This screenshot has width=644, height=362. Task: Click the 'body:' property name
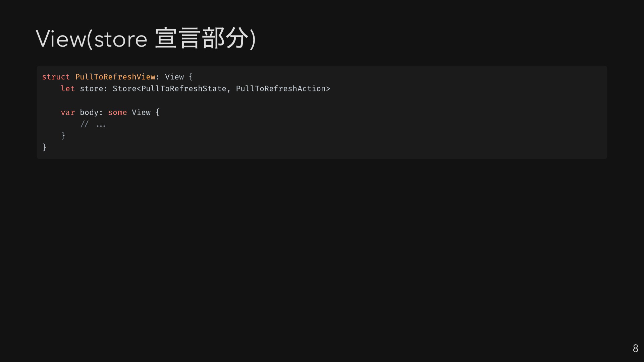pos(91,112)
